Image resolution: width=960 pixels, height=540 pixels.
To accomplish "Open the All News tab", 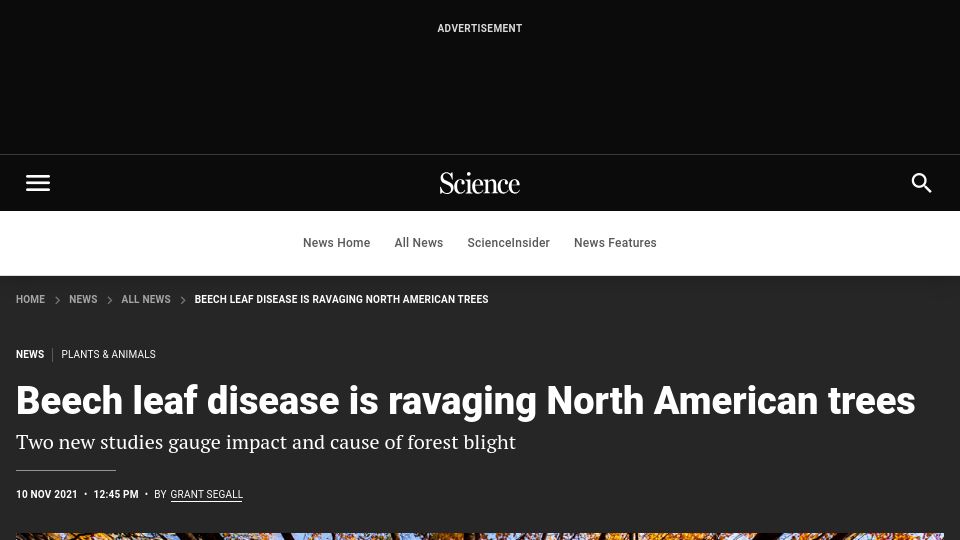I will tap(419, 242).
